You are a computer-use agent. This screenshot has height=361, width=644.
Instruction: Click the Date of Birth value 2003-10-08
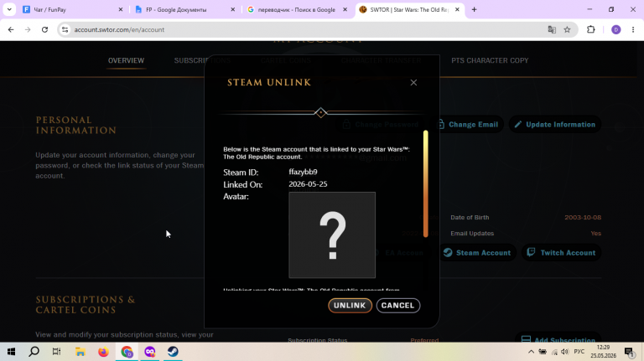[x=583, y=218]
